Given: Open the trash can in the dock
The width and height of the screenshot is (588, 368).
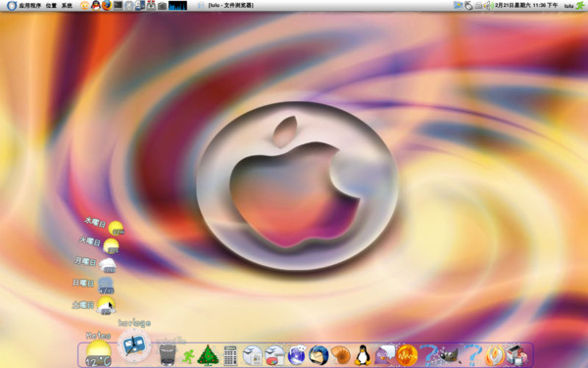Looking at the screenshot, I should pyautogui.click(x=168, y=354).
